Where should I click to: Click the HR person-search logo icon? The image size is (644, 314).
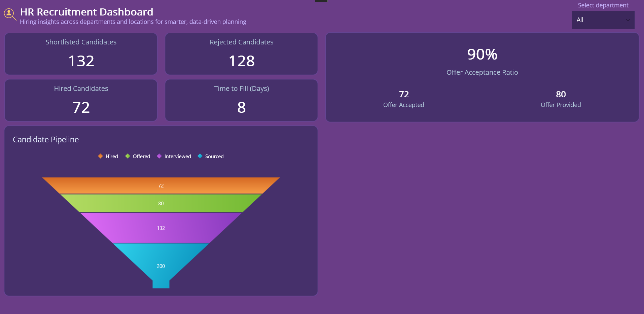click(9, 14)
